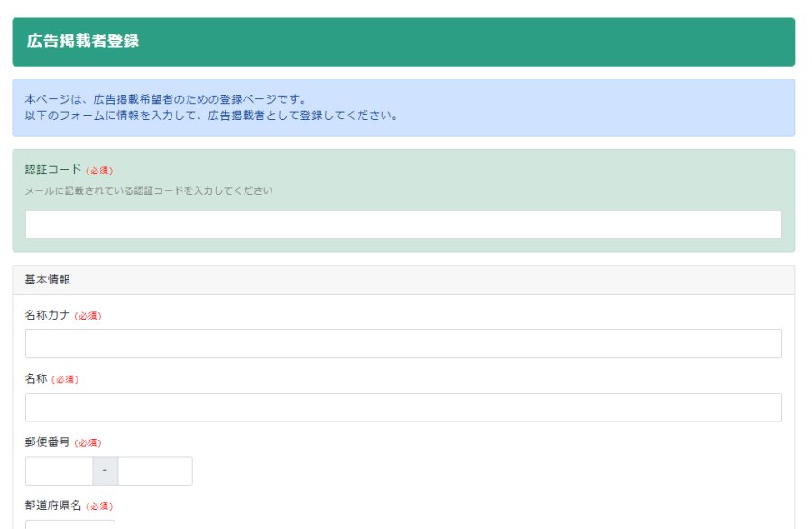
Task: Click the red 必須 marker beside 認証コード
Action: tap(99, 171)
